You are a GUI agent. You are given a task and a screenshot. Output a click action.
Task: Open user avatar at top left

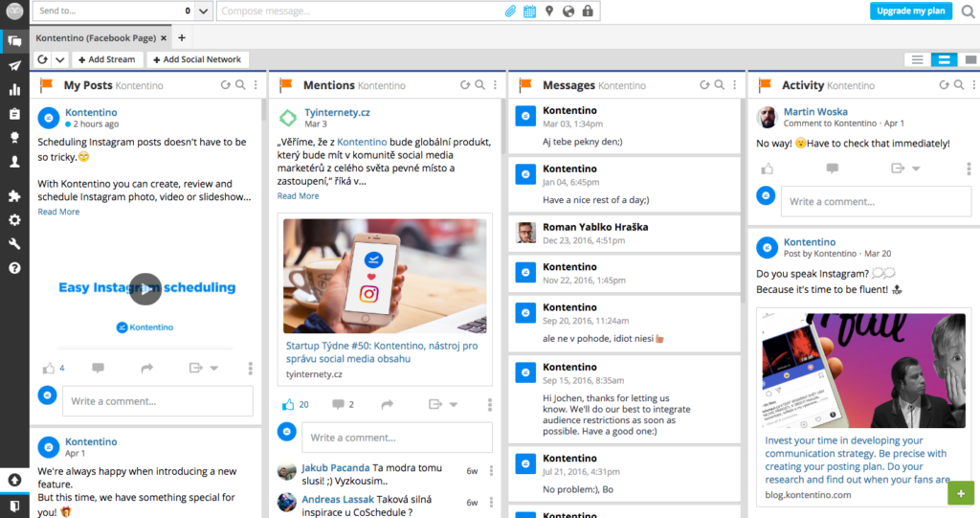(x=14, y=11)
